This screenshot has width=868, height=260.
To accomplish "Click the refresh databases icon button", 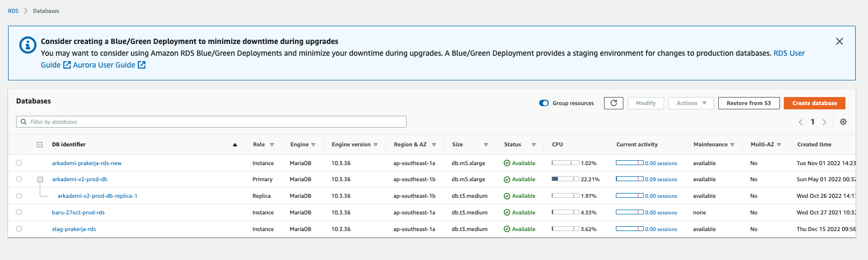I will point(613,103).
